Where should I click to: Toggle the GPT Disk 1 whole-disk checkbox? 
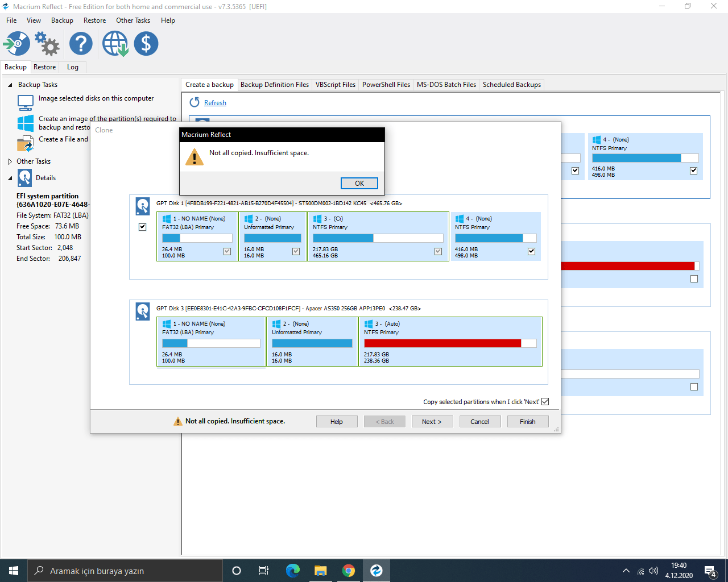pyautogui.click(x=143, y=227)
